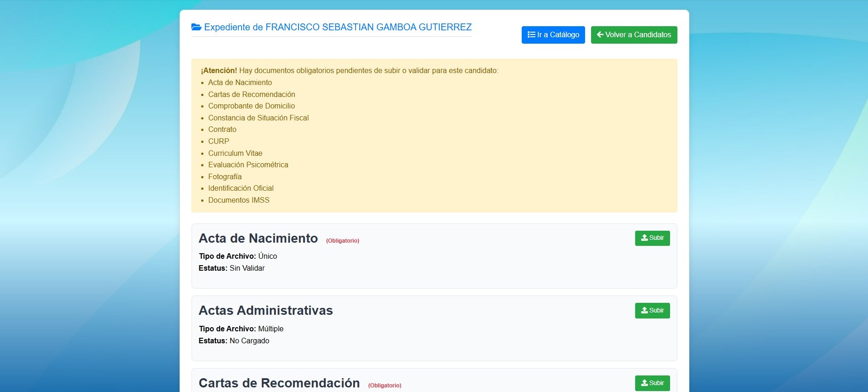Click upload icon for Cartas de Recomendación

click(x=644, y=383)
